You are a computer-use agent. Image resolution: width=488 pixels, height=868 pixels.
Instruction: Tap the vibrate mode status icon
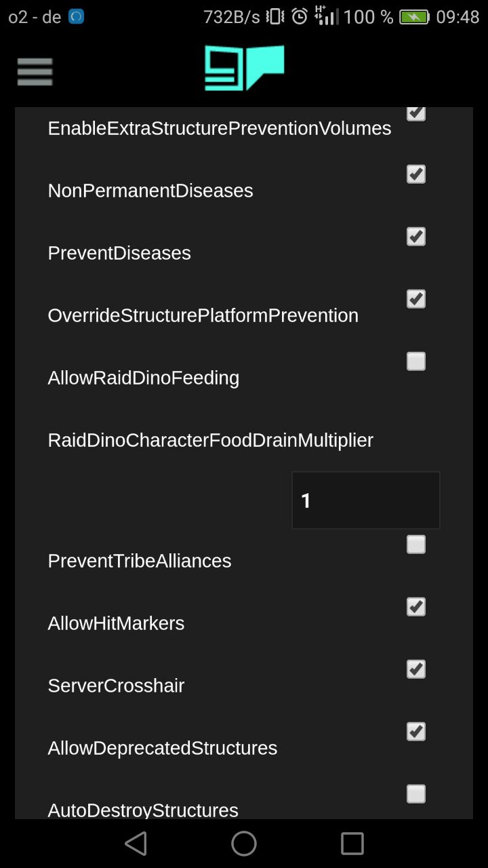(275, 17)
